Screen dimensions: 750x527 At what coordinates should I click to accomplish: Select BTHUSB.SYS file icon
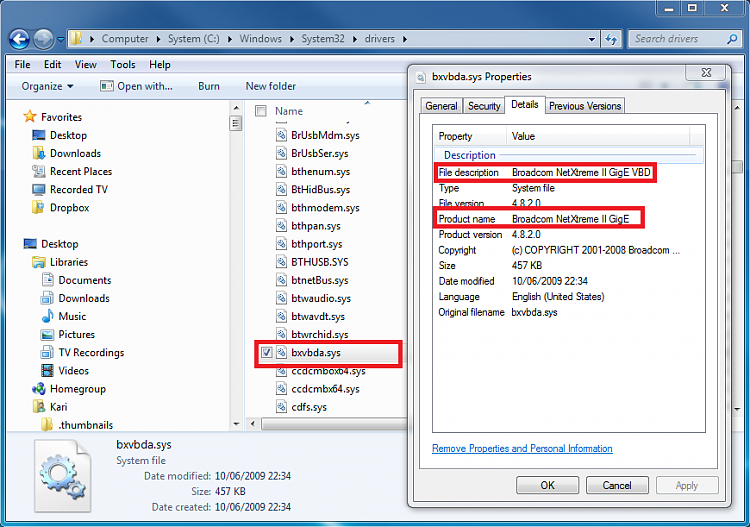click(x=281, y=262)
